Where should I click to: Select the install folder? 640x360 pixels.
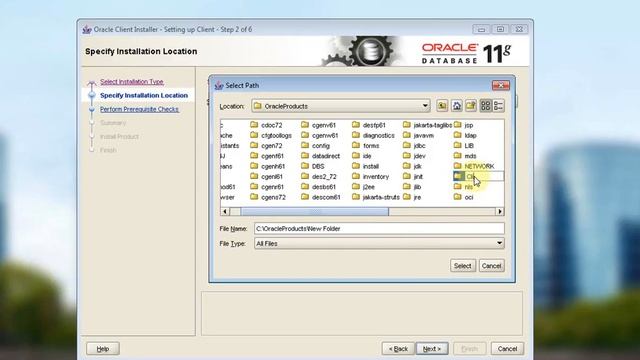366,166
